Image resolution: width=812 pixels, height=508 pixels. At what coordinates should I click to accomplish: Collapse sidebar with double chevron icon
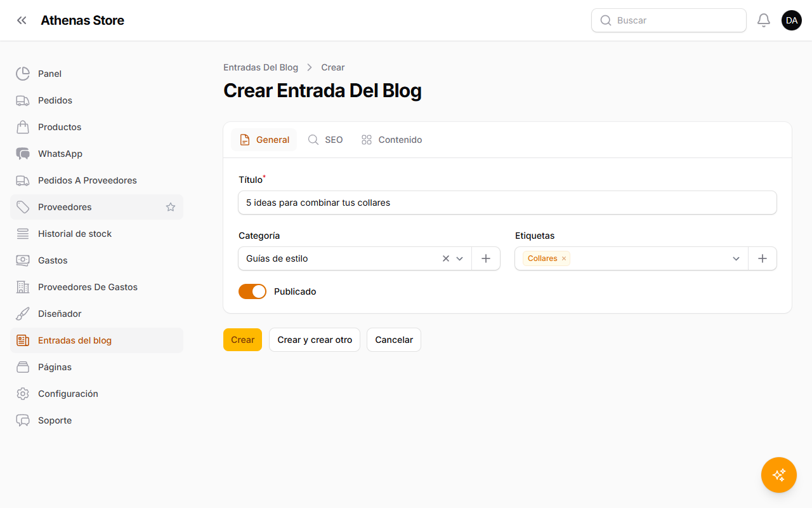pyautogui.click(x=22, y=20)
